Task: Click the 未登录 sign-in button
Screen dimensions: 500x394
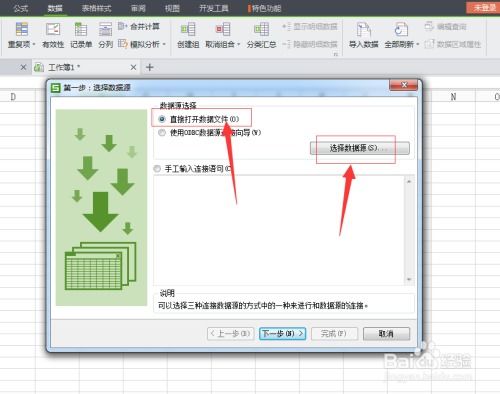Action: (x=484, y=7)
